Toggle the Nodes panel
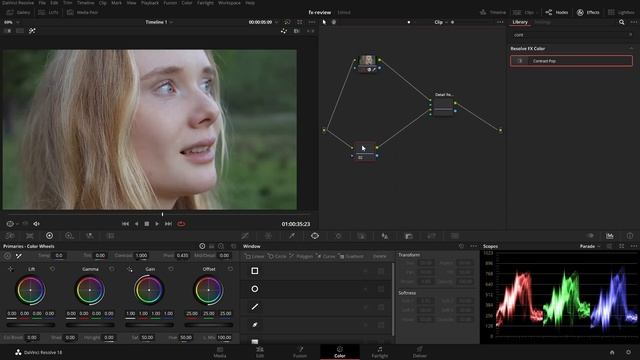The image size is (640, 360). (x=557, y=12)
